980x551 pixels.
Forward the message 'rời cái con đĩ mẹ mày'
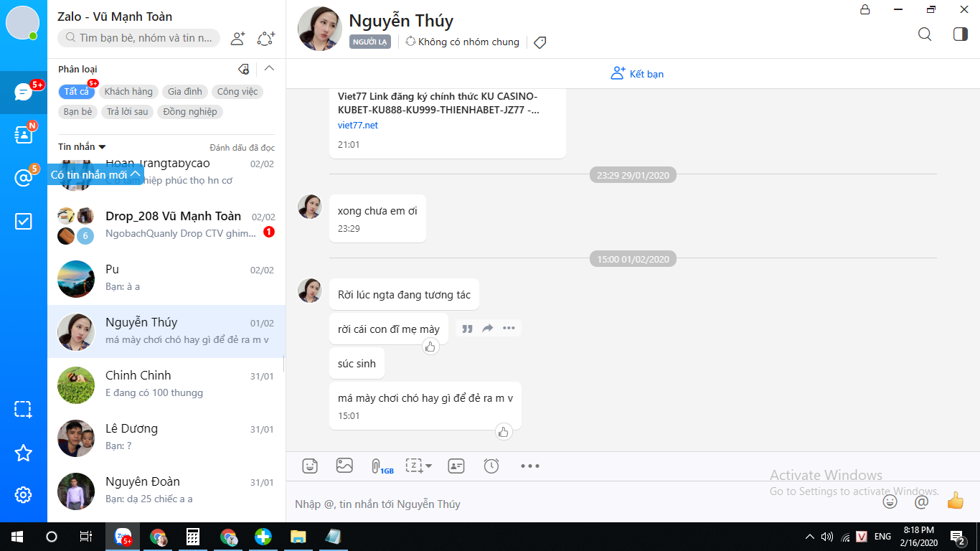click(488, 329)
